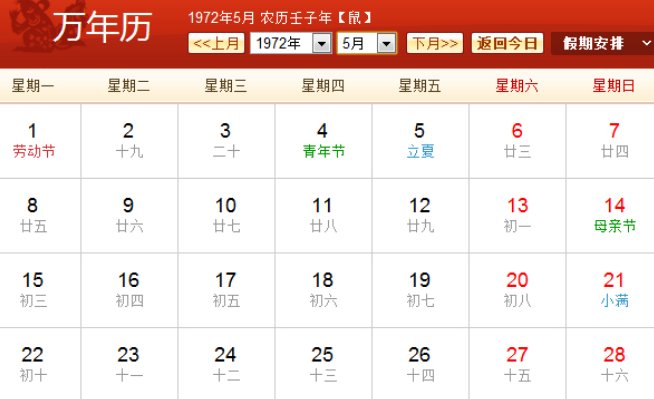
Task: Open the 假期安排 holiday schedule dropdown
Action: [602, 43]
